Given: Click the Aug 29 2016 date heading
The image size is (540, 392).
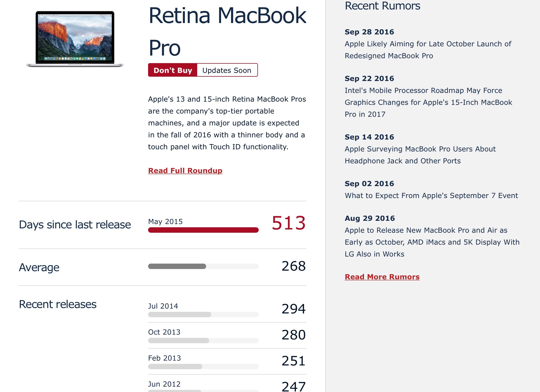Looking at the screenshot, I should point(369,218).
